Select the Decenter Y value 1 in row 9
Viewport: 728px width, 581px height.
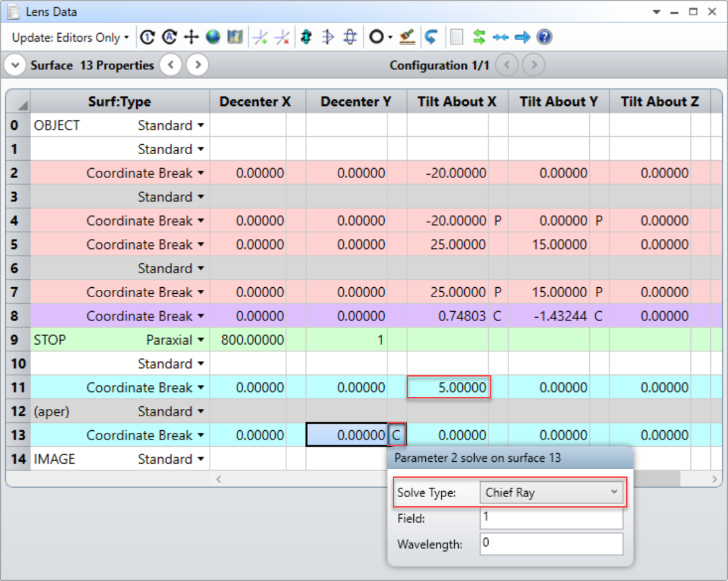(347, 339)
